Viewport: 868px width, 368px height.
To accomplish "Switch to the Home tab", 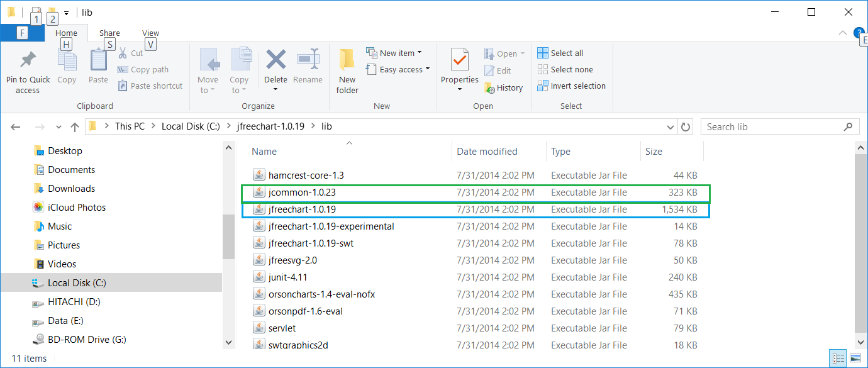I will tap(66, 33).
